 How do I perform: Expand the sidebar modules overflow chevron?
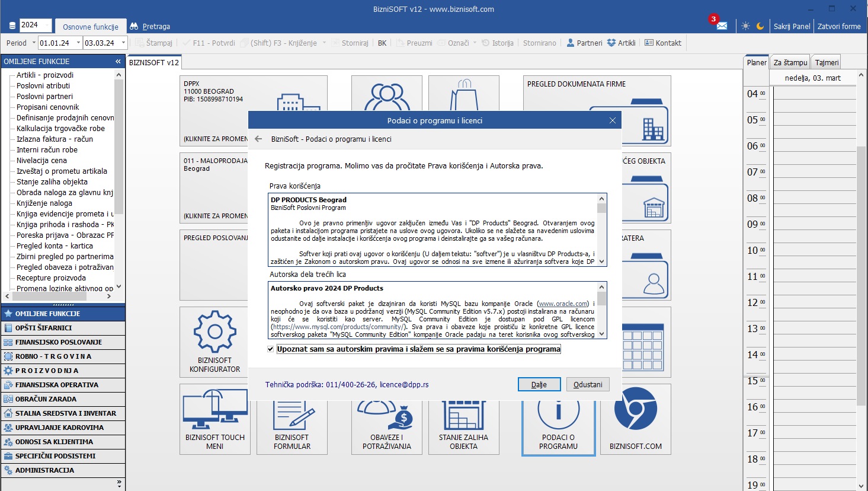(119, 484)
